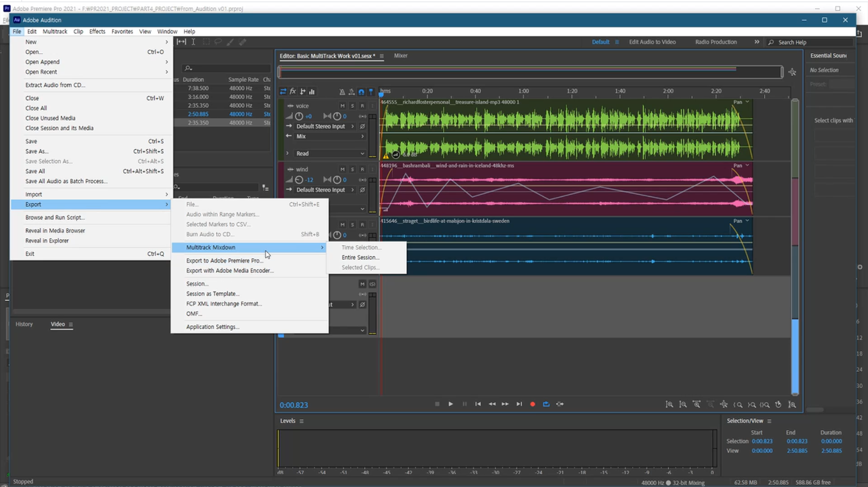Click Zoom In at Out Point icon
868x487 pixels.
tap(751, 404)
